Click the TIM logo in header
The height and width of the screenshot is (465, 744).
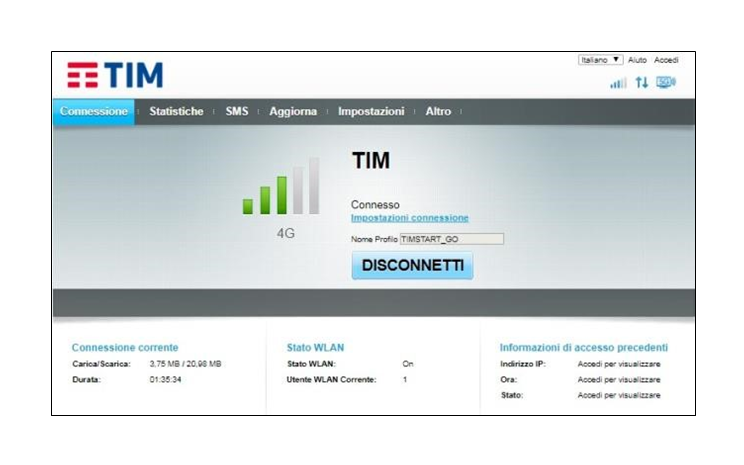[x=115, y=75]
